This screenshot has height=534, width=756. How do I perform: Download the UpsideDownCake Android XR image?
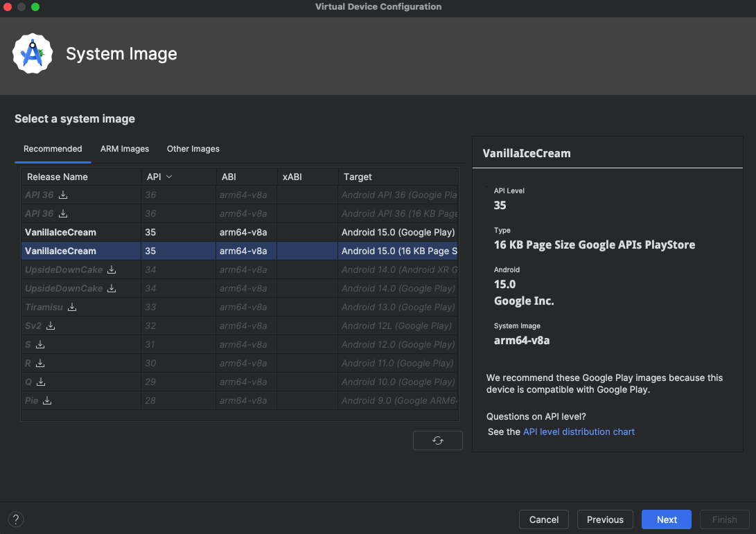[x=112, y=269]
